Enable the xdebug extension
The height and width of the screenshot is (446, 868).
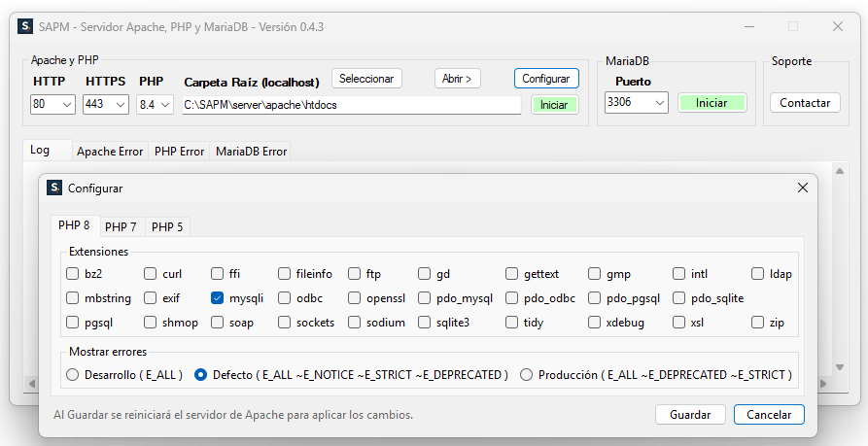594,323
